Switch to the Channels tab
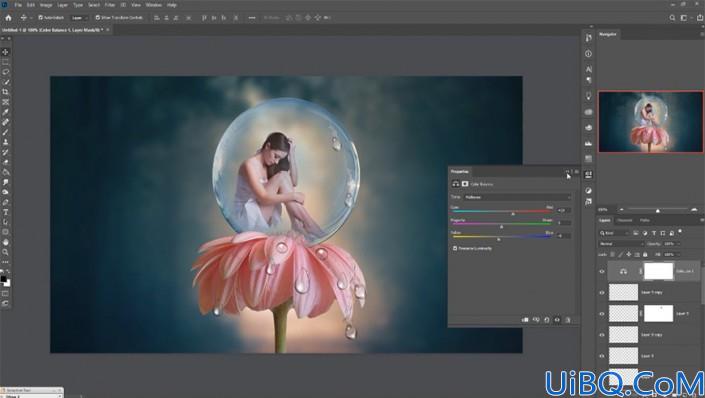Image resolution: width=705 pixels, height=398 pixels. point(624,220)
